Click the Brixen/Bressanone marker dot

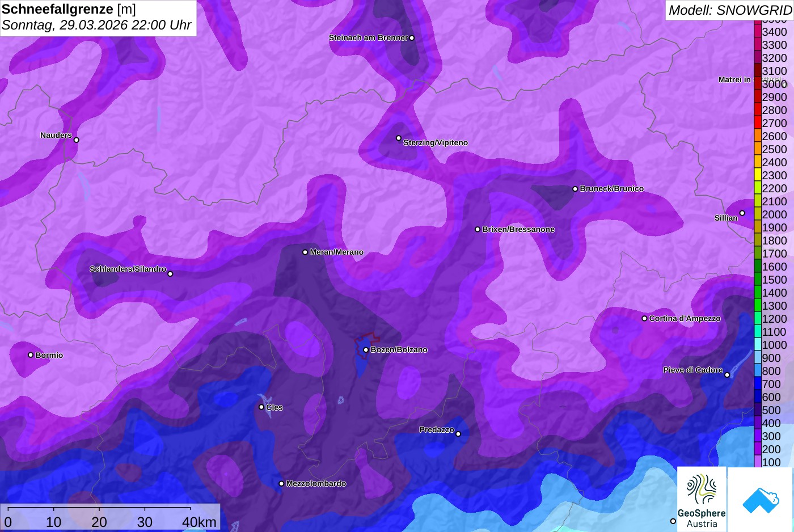click(478, 230)
